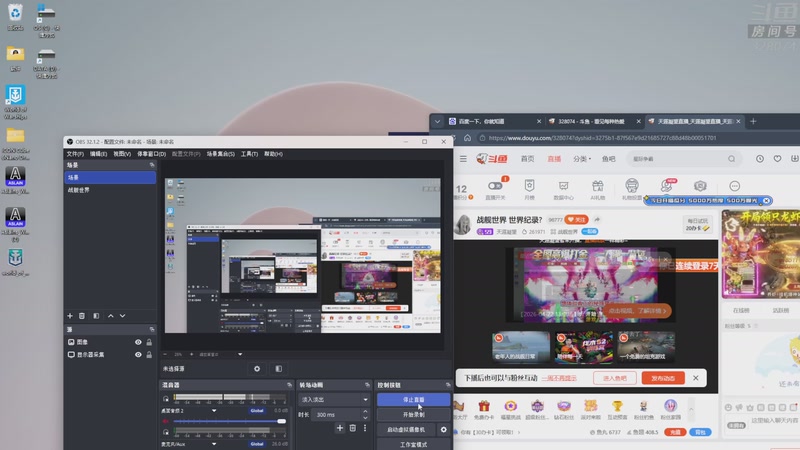Click 启动虚拟摄像机 button
800x450 pixels.
(x=406, y=430)
